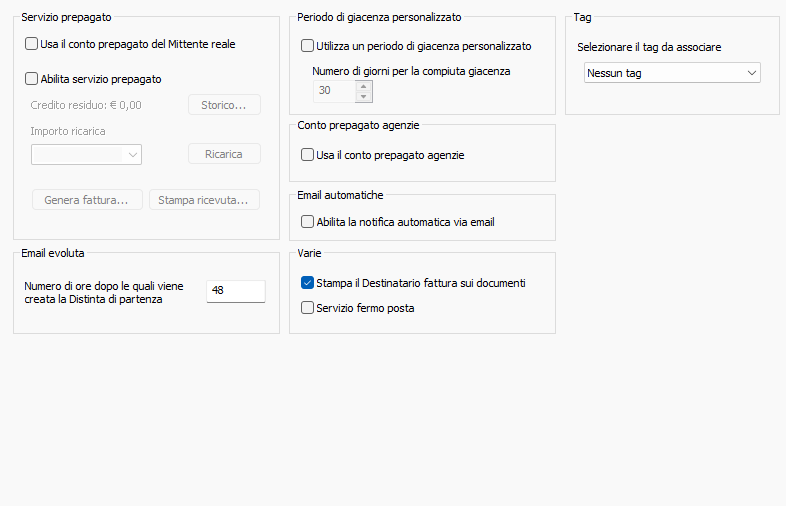The width and height of the screenshot is (786, 506).
Task: Click the 'Stampa ricevuta...' button
Action: click(x=204, y=200)
